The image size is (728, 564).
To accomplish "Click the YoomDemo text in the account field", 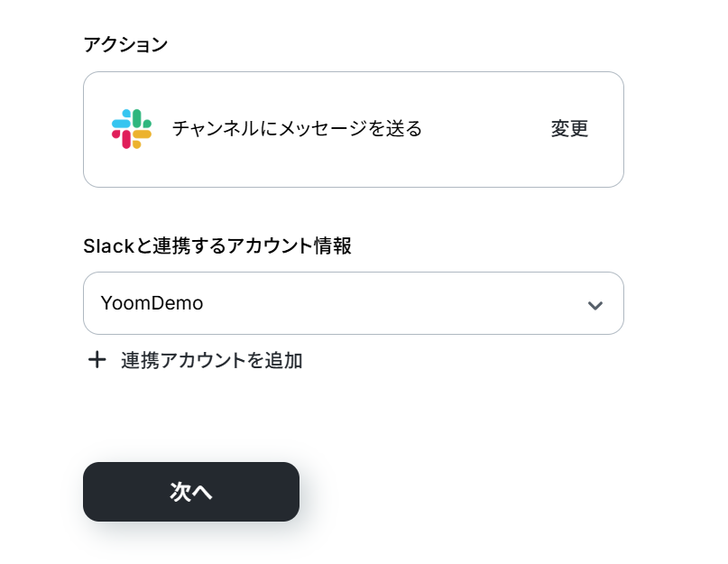I will tap(152, 303).
